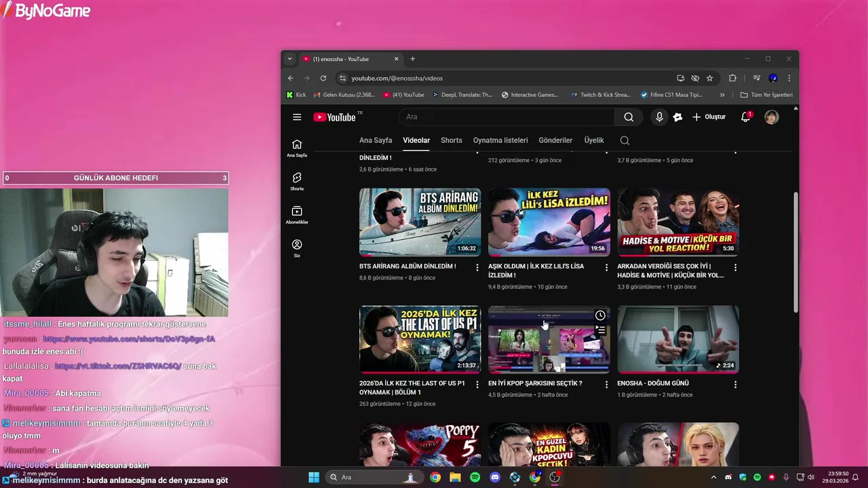The height and width of the screenshot is (488, 868).
Task: Search within channel using the tab-row magnifier
Action: pos(625,140)
